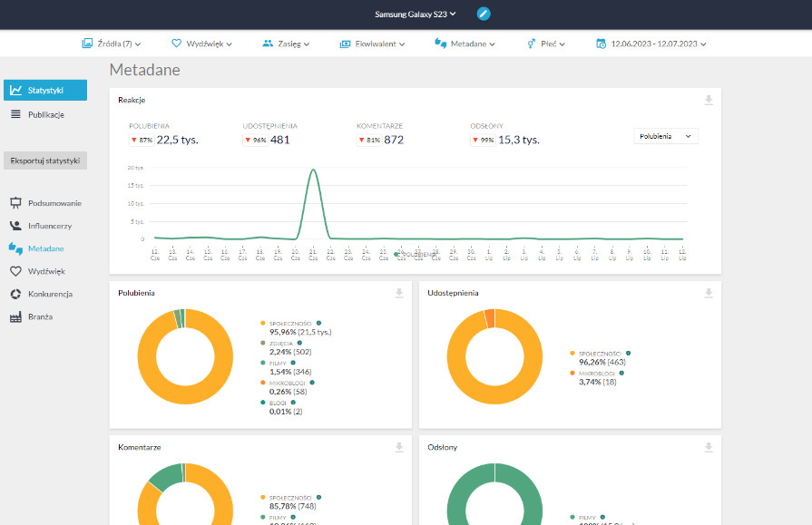Click info dot beside Zdjęcia legend entry
This screenshot has width=812, height=525.
(x=299, y=343)
